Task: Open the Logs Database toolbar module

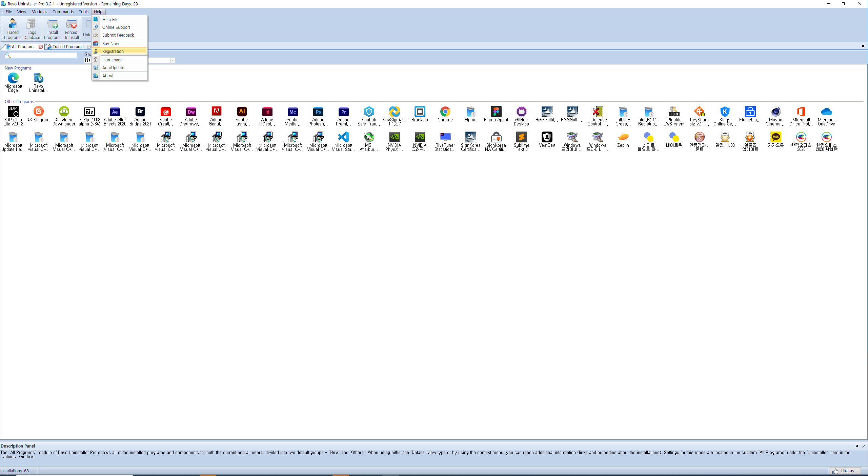Action: pyautogui.click(x=32, y=28)
